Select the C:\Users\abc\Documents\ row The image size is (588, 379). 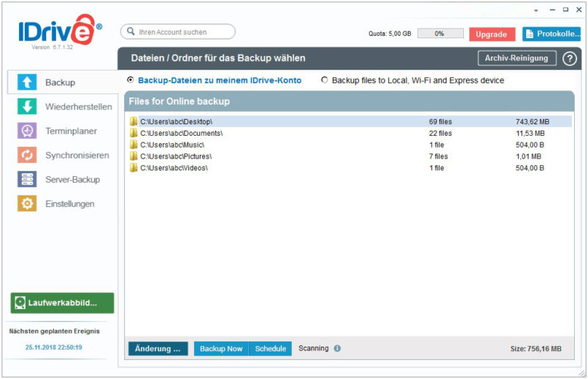[x=350, y=133]
